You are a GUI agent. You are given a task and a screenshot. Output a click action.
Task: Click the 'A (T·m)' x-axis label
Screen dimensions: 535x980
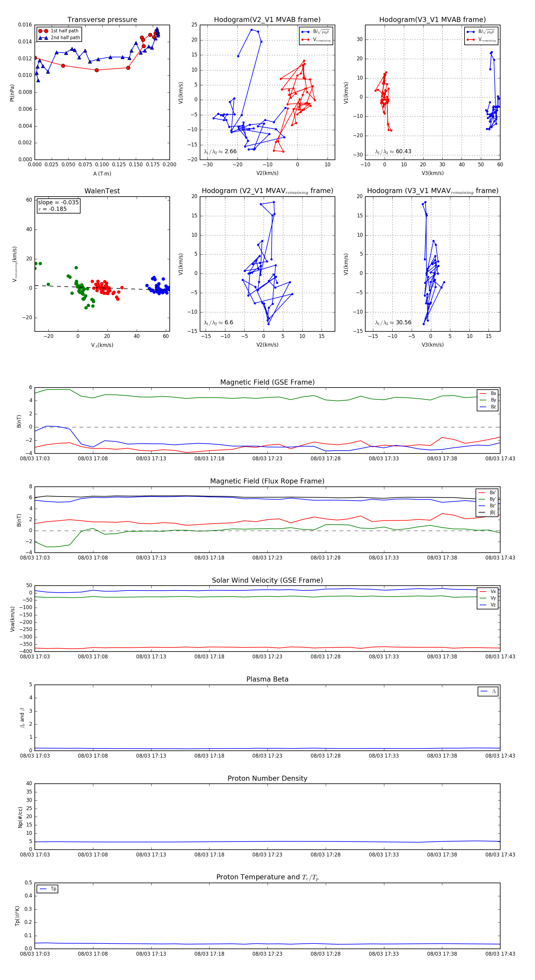click(x=102, y=174)
